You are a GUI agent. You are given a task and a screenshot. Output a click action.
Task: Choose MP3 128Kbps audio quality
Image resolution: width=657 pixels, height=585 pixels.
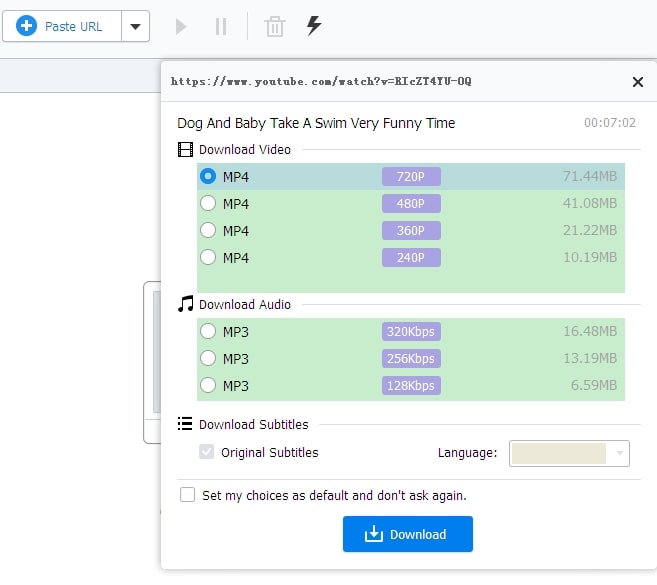pyautogui.click(x=208, y=385)
